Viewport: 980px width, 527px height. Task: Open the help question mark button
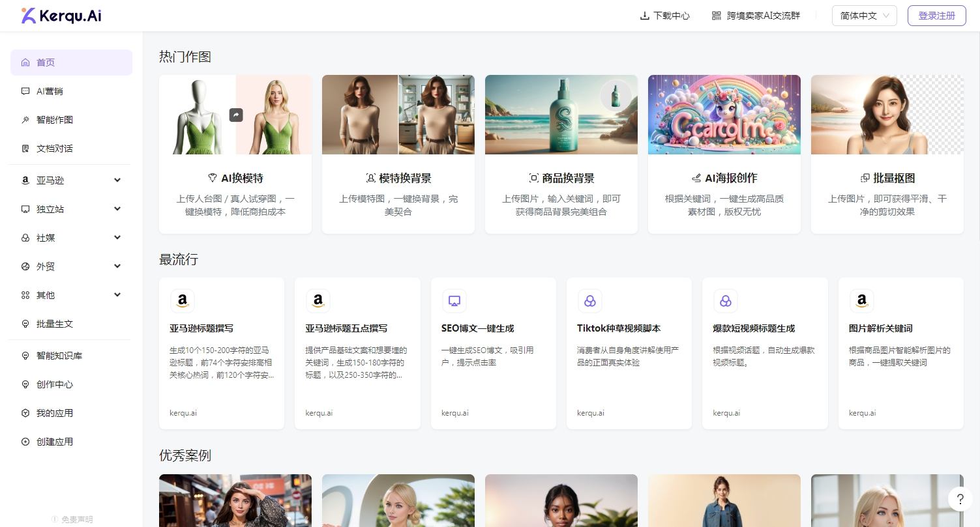pos(960,499)
